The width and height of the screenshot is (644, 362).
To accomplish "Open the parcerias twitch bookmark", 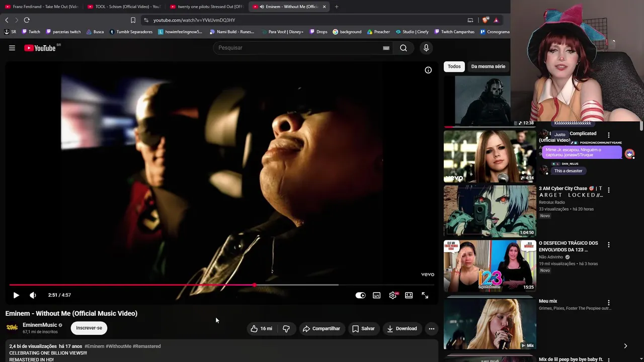I will tap(63, 32).
